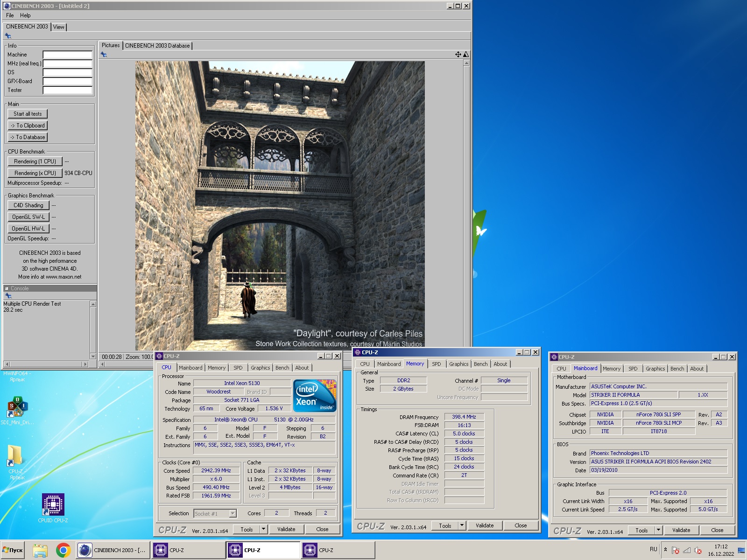Click into the Tester input field
The image size is (747, 560).
coord(68,90)
